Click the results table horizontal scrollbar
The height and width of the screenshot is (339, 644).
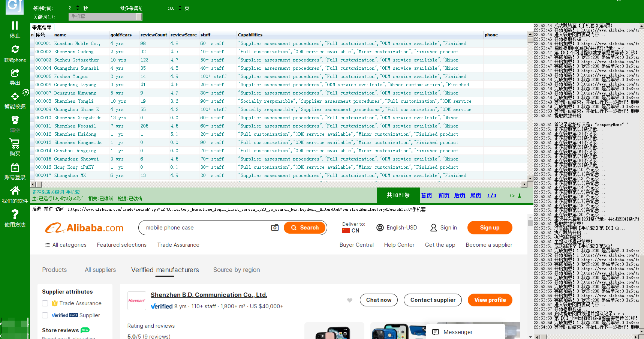pyautogui.click(x=279, y=184)
